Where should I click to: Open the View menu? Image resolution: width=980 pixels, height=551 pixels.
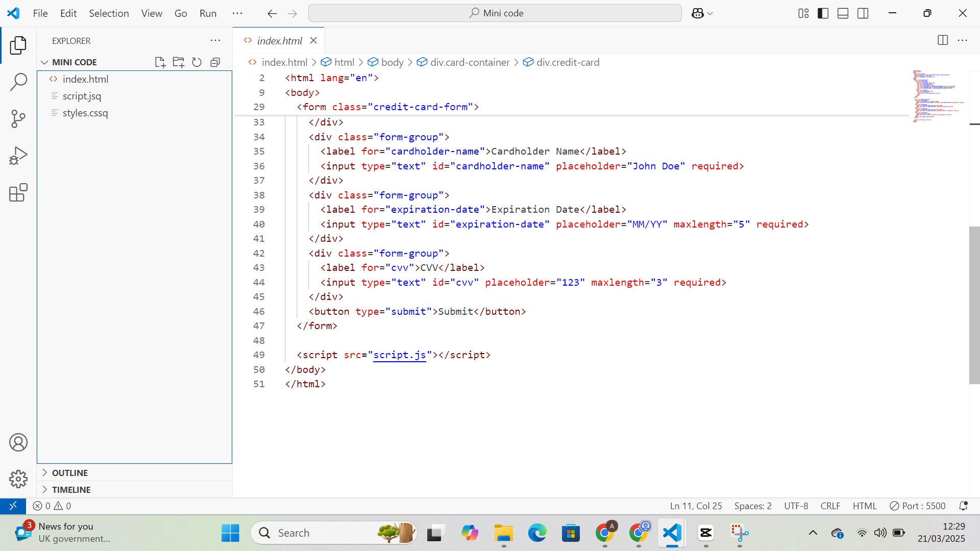tap(151, 13)
